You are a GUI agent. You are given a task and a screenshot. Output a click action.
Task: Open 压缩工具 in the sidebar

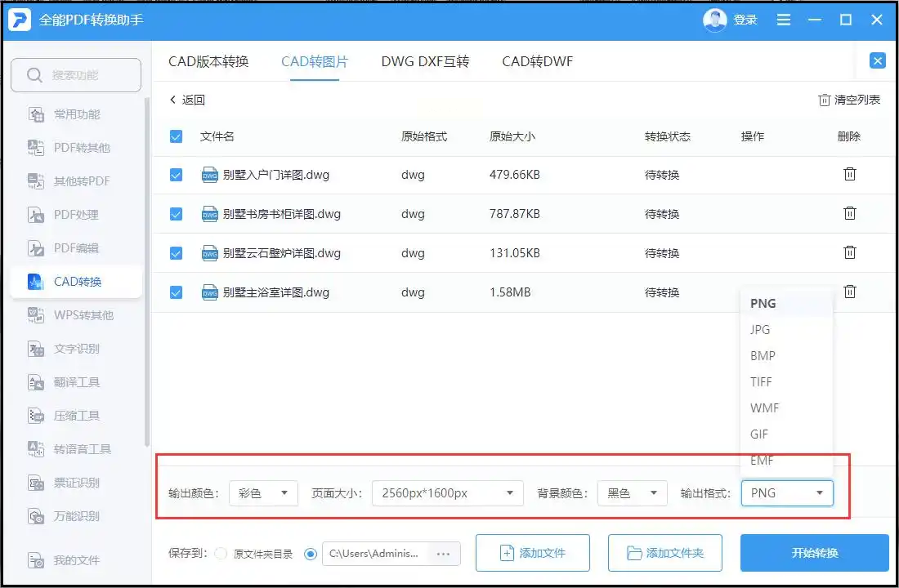pos(76,416)
